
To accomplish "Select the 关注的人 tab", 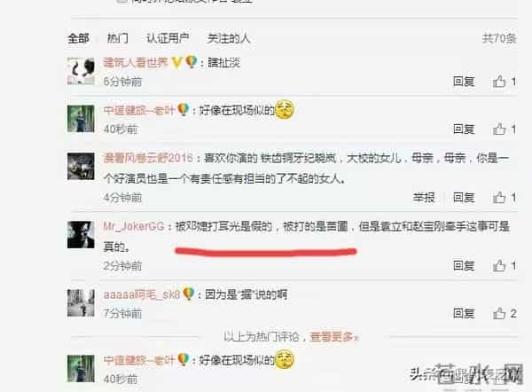I will [229, 38].
